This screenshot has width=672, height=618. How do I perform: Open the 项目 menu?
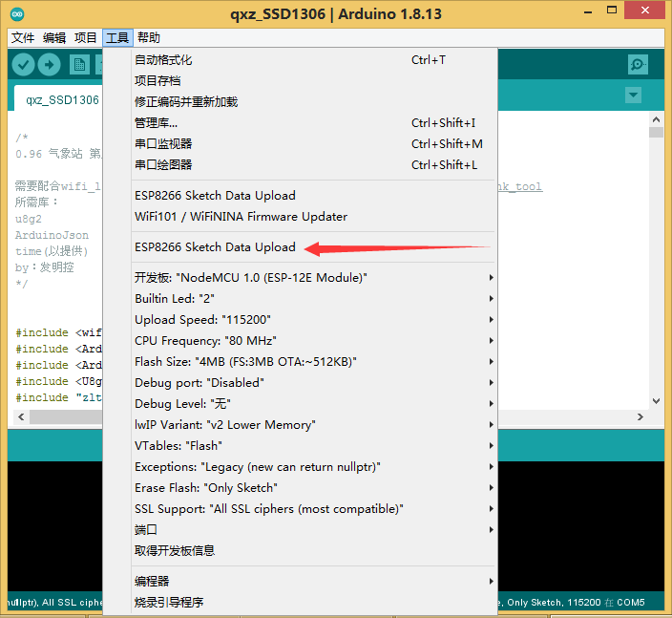point(86,38)
